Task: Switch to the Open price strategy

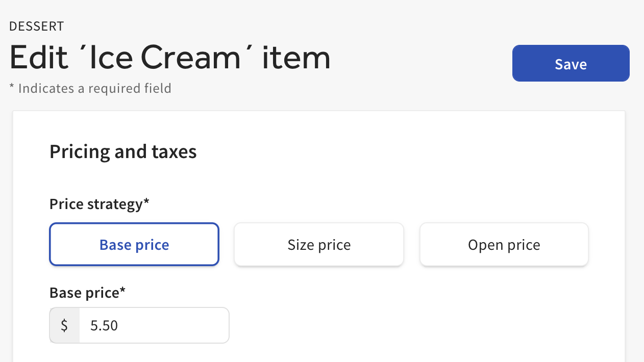Action: click(x=504, y=244)
